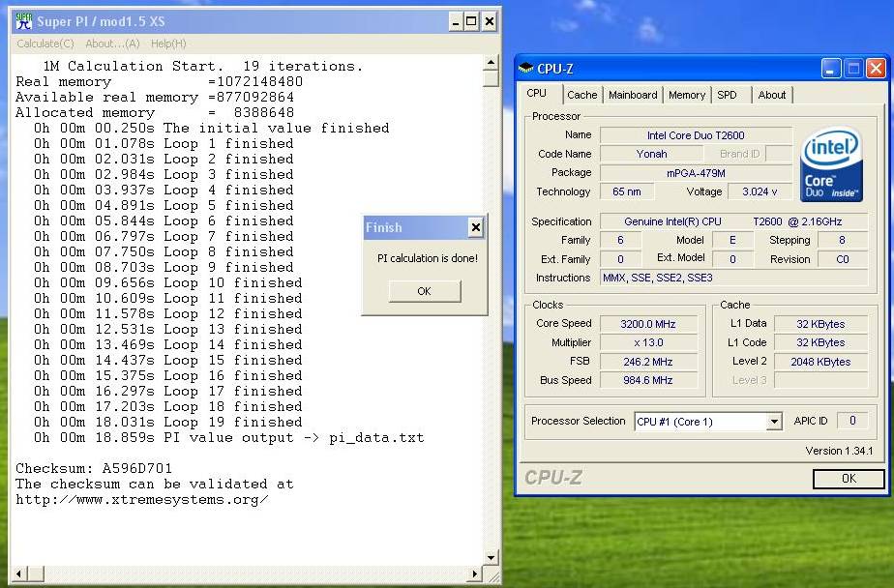
Task: Click the Level 2 value 2048 KBytes
Action: coord(820,362)
